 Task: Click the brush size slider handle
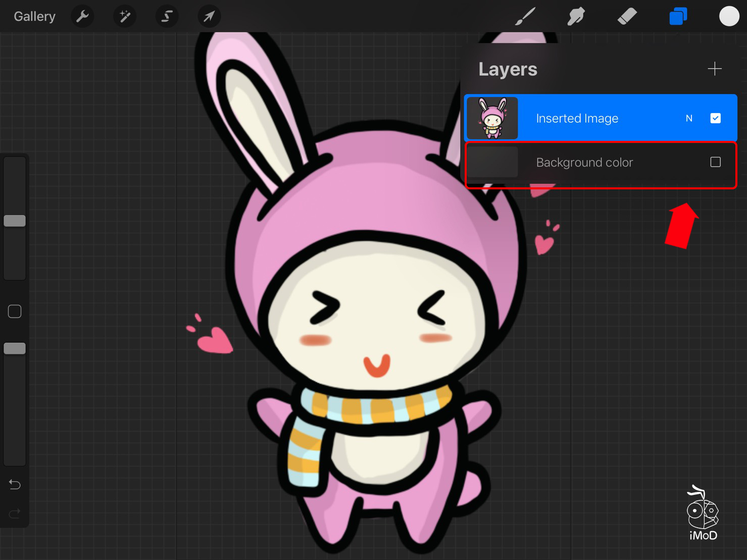point(15,221)
